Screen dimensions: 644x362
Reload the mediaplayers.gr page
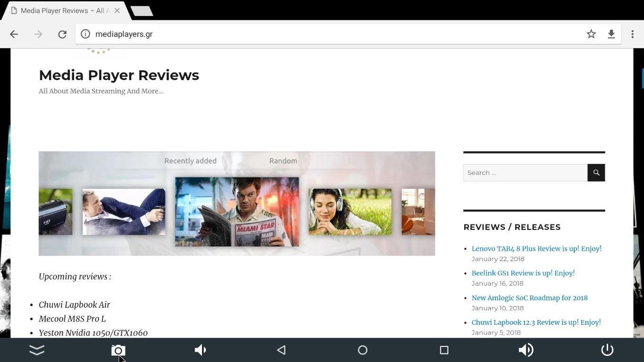point(62,34)
